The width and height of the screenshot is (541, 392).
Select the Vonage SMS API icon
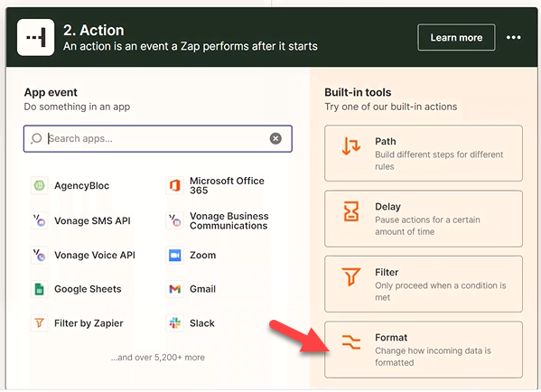(39, 220)
